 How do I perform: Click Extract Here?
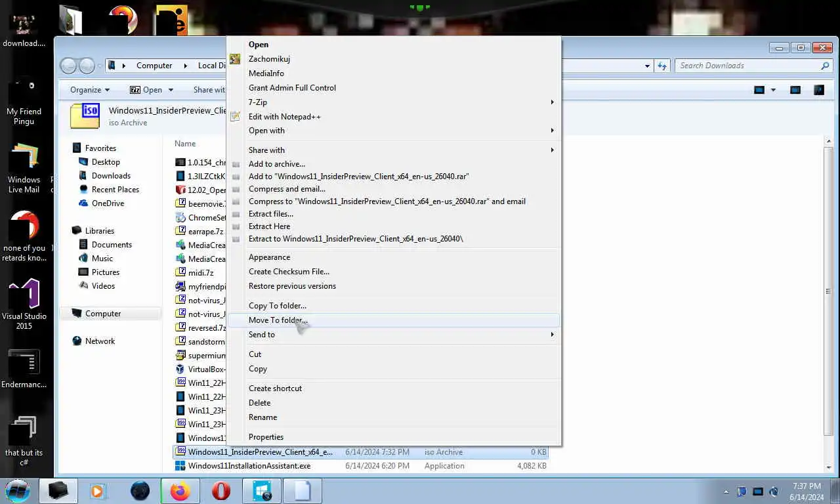click(393, 226)
